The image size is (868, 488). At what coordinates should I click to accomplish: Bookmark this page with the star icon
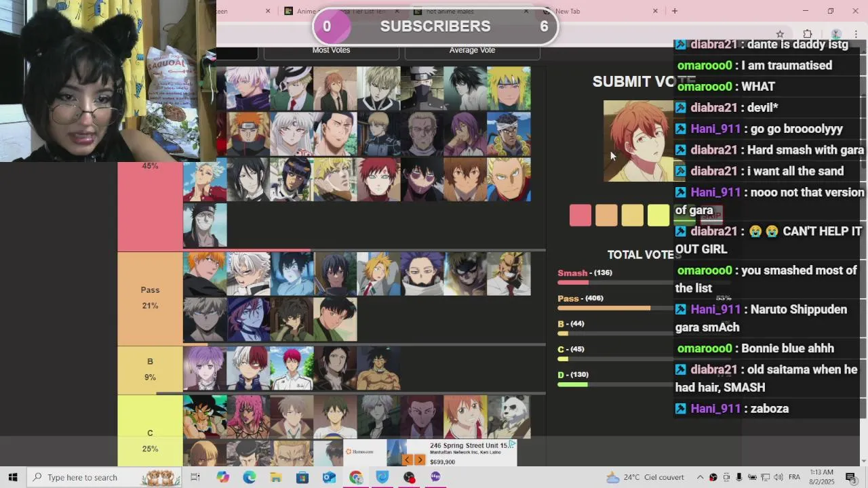(780, 34)
